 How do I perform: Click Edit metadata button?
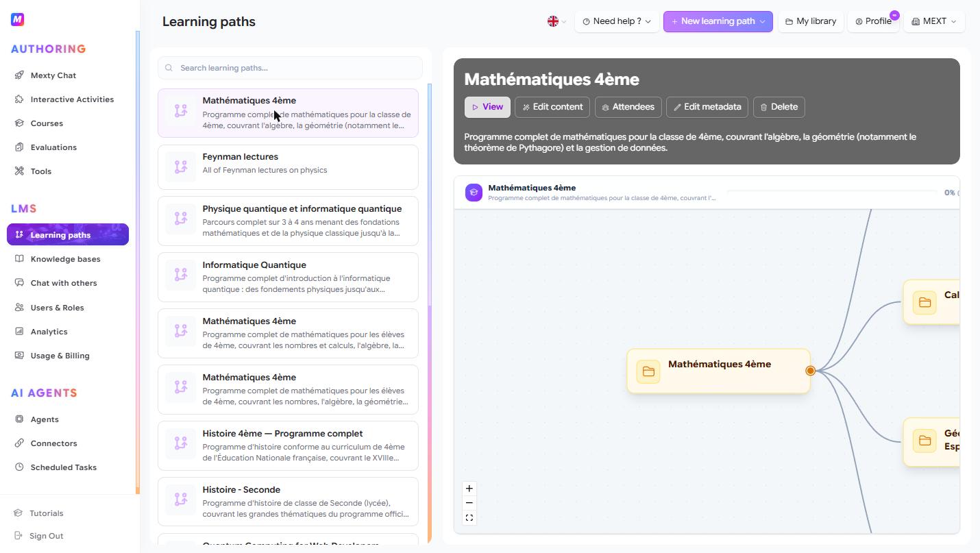pos(707,107)
